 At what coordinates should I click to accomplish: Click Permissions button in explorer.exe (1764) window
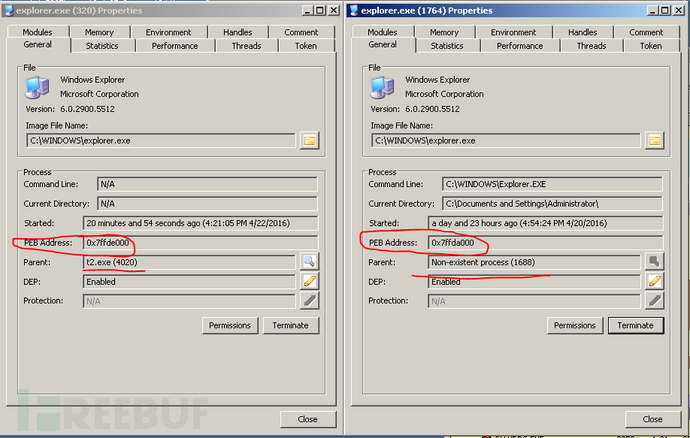pos(575,325)
